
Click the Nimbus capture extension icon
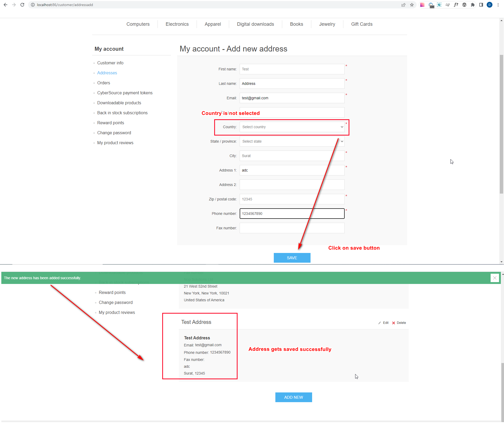439,5
